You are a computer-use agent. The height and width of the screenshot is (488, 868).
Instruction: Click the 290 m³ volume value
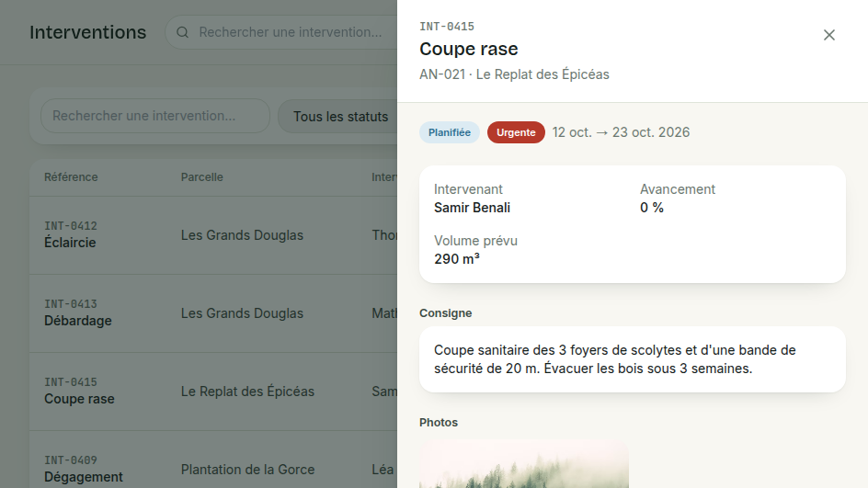click(x=457, y=259)
